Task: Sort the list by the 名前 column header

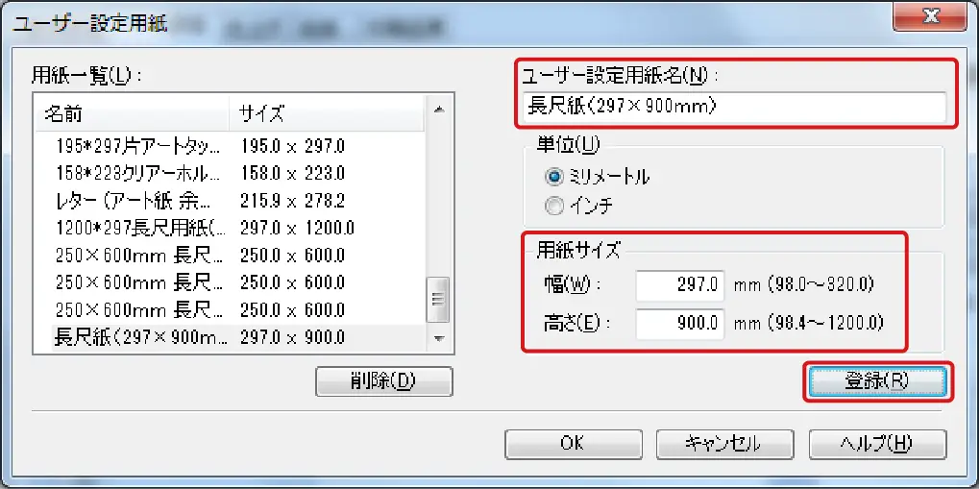Action: coord(133,114)
